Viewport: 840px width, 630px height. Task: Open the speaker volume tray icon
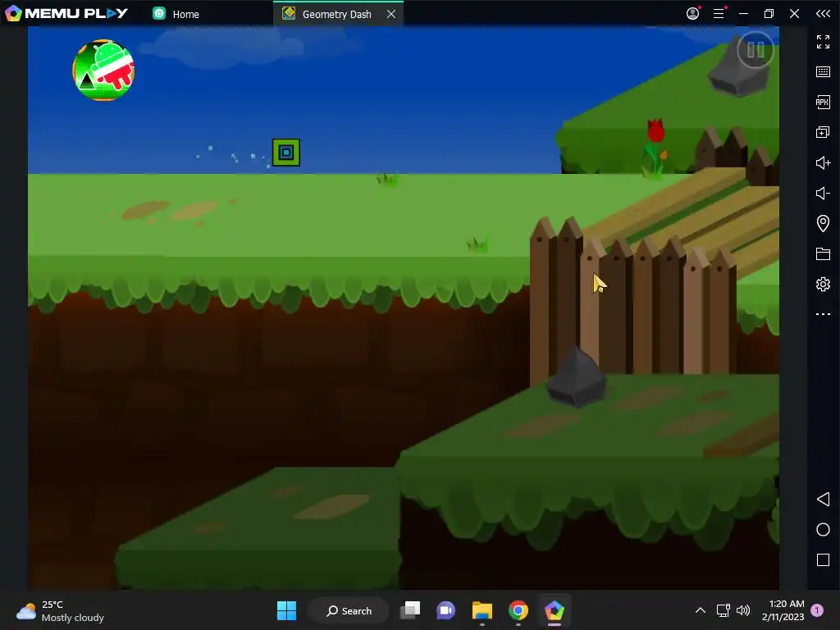point(743,610)
